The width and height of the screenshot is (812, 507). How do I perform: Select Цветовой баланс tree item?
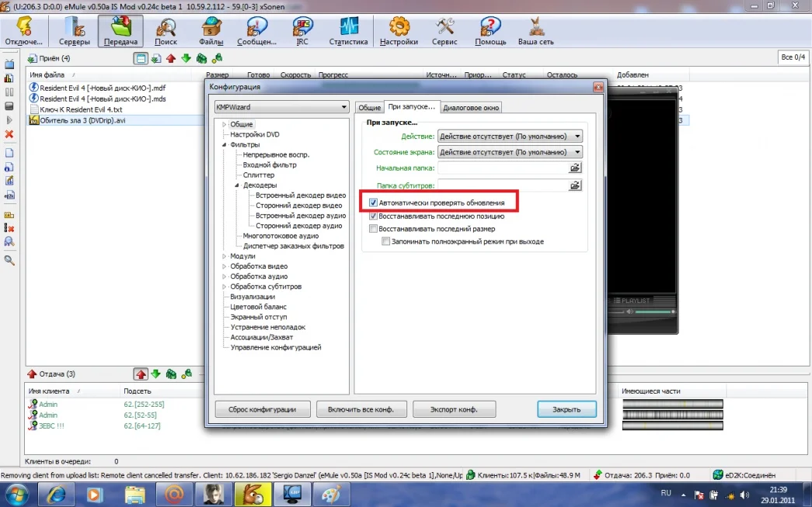point(259,307)
